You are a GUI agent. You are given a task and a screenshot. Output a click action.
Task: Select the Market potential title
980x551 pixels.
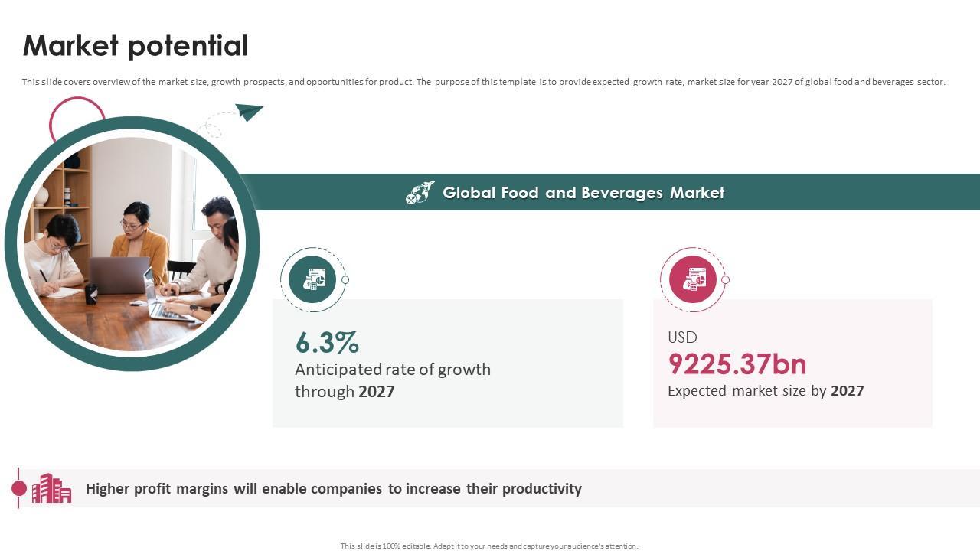tap(136, 46)
